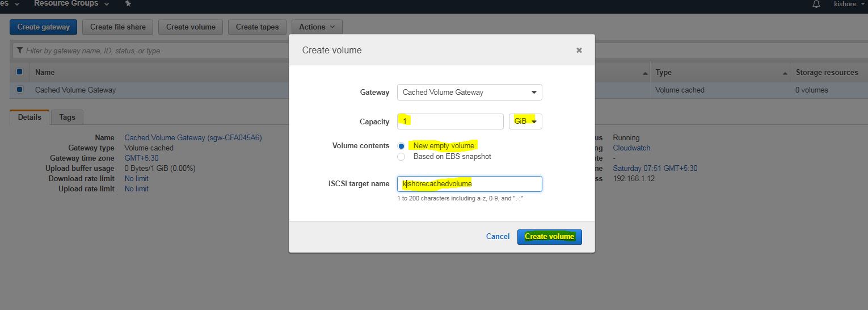Image resolution: width=868 pixels, height=310 pixels.
Task: Open the GiB capacity unit dropdown
Action: [x=525, y=122]
